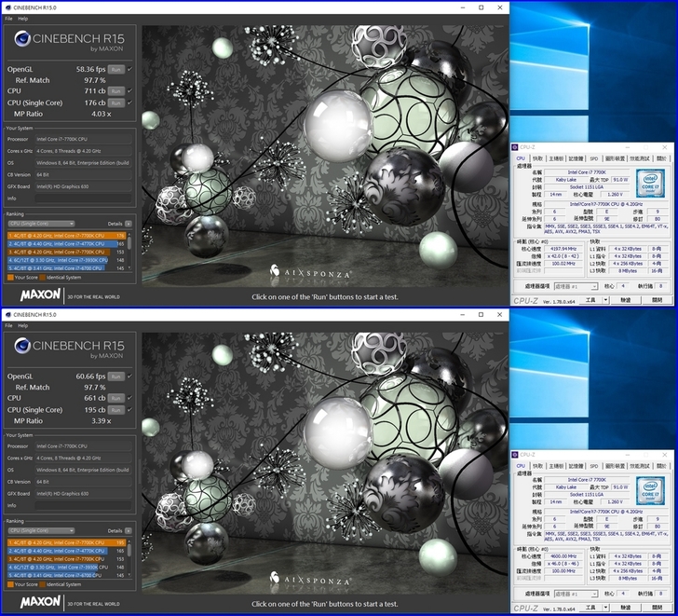
Task: Uncheck the OpenGL 60.66 fps test checkbox
Action: tap(129, 375)
